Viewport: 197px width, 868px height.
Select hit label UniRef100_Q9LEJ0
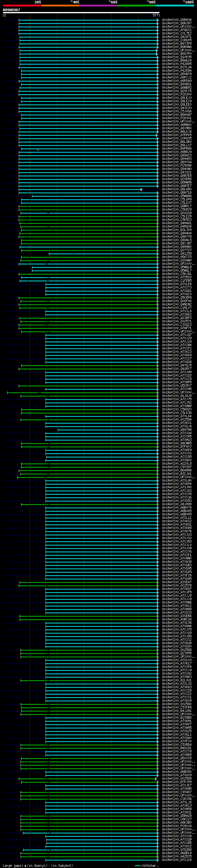(x=177, y=98)
